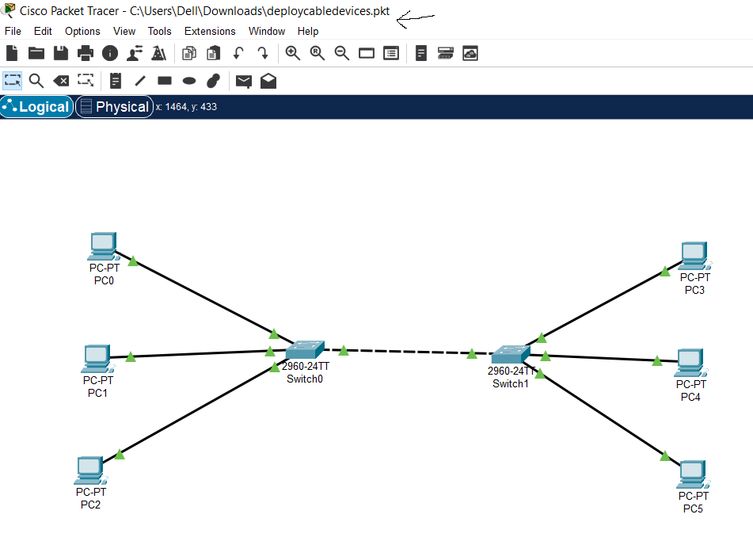Click the Zoom Out tool
This screenshot has height=560, width=753.
341,53
